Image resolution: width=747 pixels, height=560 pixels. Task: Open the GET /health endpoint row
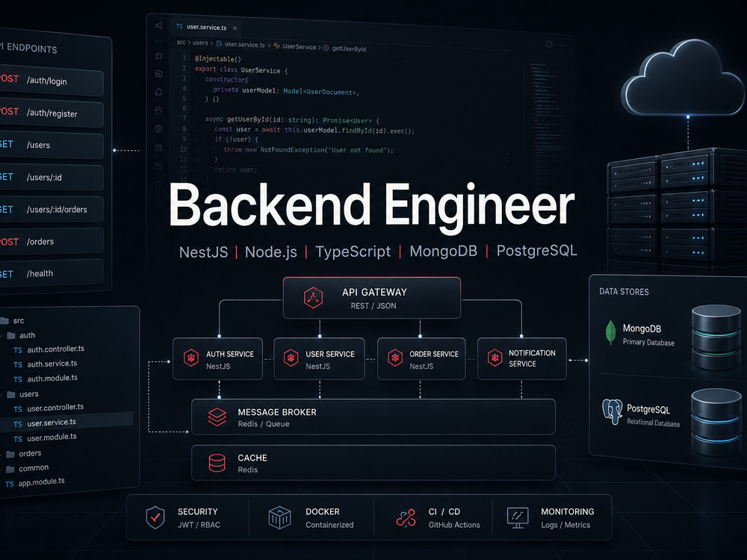coord(52,273)
